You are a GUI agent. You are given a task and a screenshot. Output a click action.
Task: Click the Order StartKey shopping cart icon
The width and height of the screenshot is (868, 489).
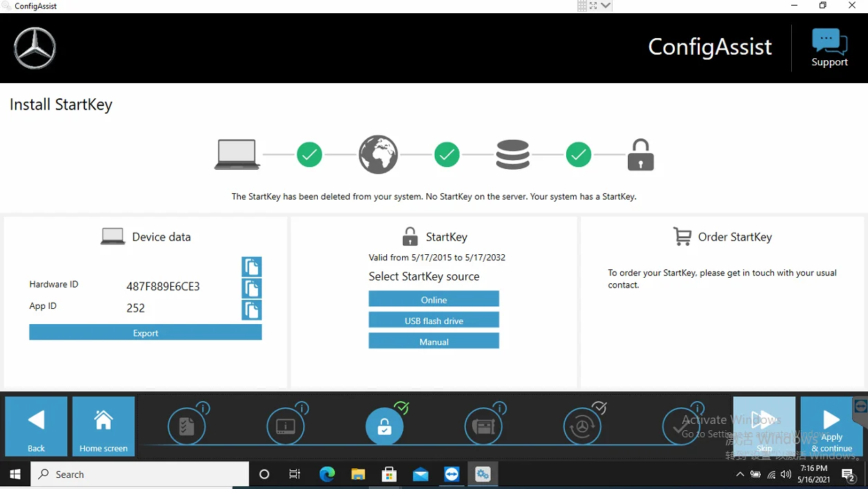[682, 236]
